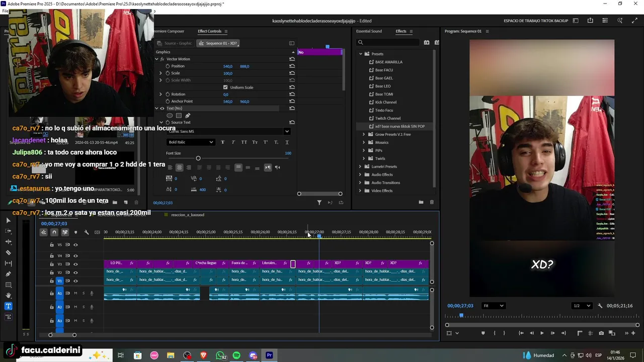
Task: Select the Pen tool in toolbar
Action: pyautogui.click(x=8, y=274)
